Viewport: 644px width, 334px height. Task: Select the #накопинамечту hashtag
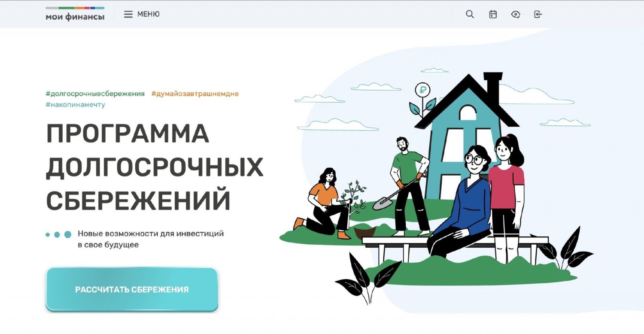75,104
